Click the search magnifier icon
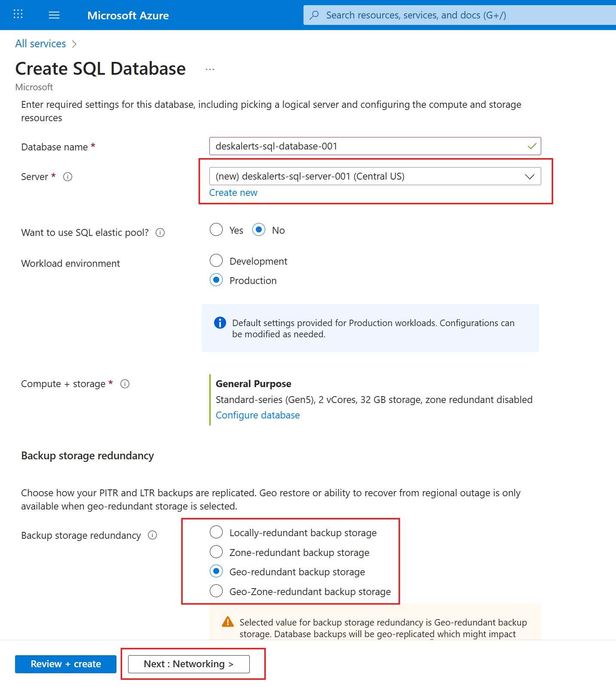This screenshot has height=687, width=616. tap(314, 15)
